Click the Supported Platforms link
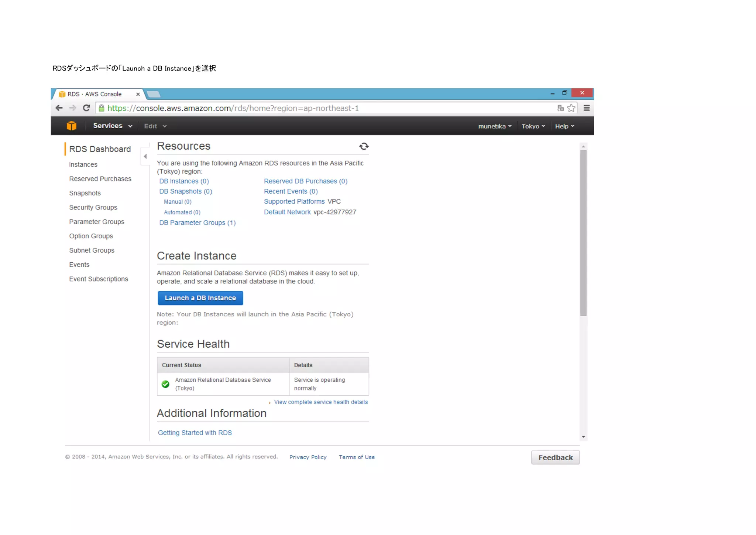This screenshot has height=535, width=756. click(294, 202)
